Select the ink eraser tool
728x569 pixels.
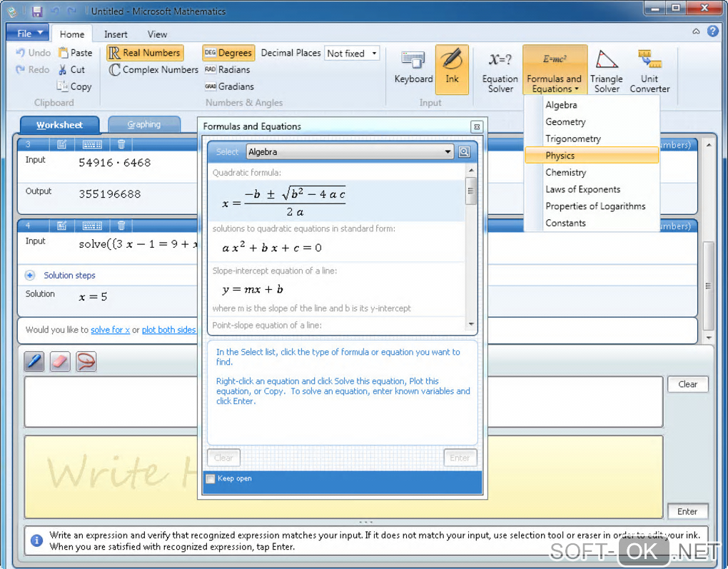coord(60,361)
